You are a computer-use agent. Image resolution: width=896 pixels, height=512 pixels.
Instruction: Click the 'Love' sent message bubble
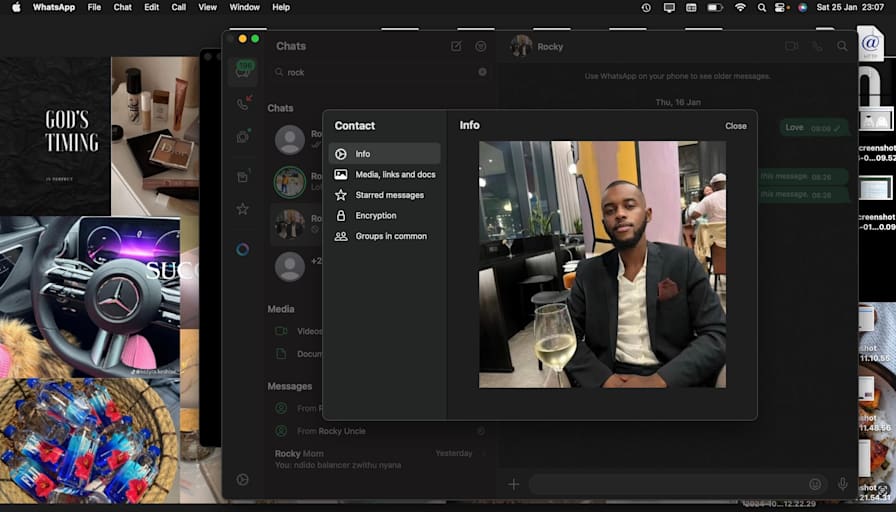[813, 128]
